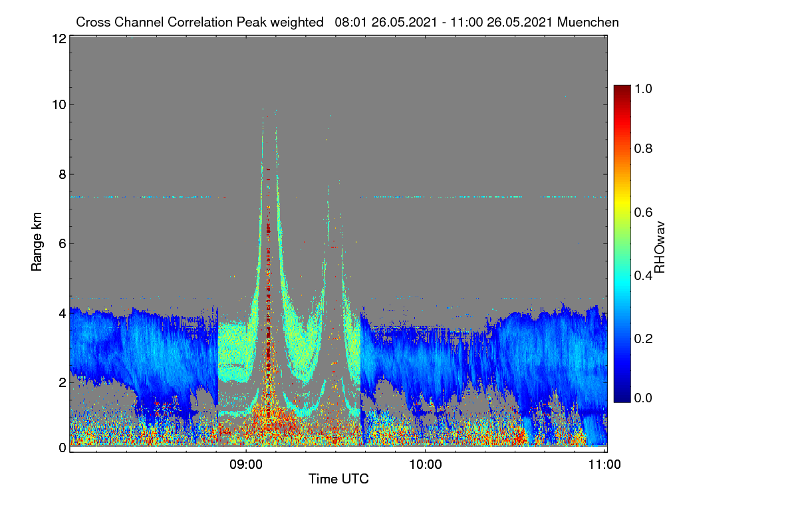
Task: Click the '11:00' time axis tick label
Action: (605, 465)
